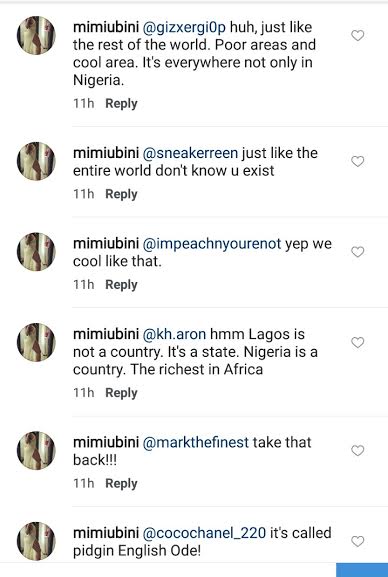Heart the pidgin English comment
This screenshot has height=577, width=388.
tap(357, 541)
